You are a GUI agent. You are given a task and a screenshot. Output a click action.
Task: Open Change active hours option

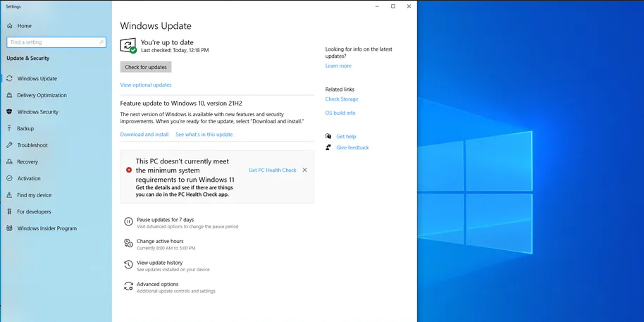point(160,241)
